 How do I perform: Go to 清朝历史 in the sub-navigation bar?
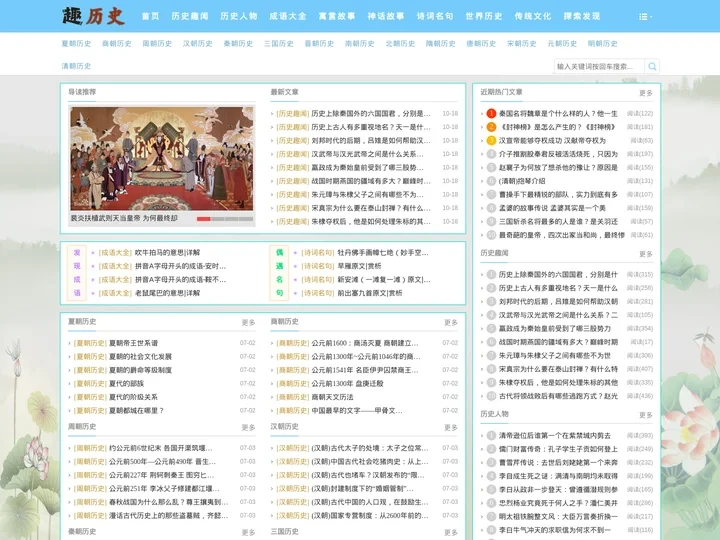(76, 66)
